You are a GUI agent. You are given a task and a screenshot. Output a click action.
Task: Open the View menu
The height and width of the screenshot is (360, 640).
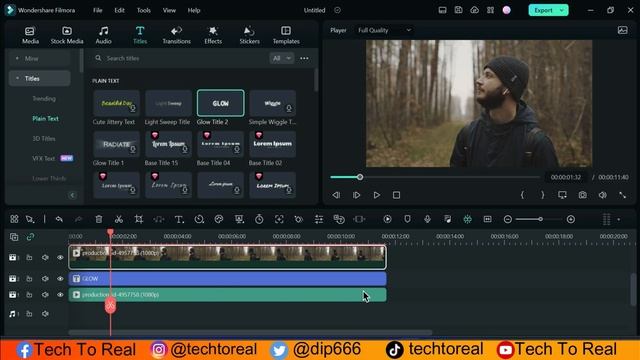coord(169,10)
